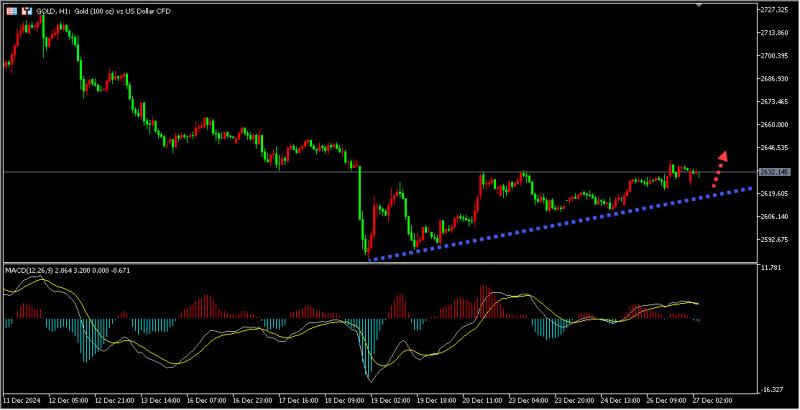Viewport: 800px width, 410px height.
Task: Click the one-click trading panel icon
Action: (26, 11)
